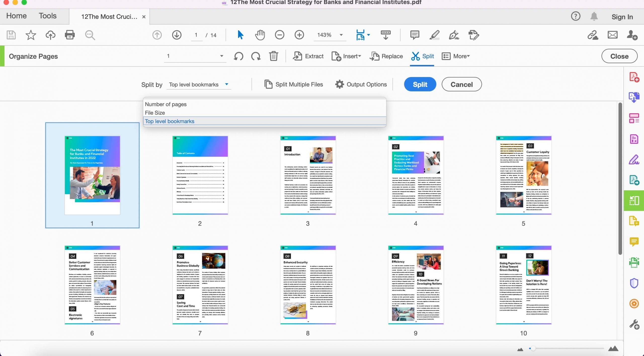644x356 pixels.
Task: Delete selected page using the trash icon
Action: click(x=273, y=56)
